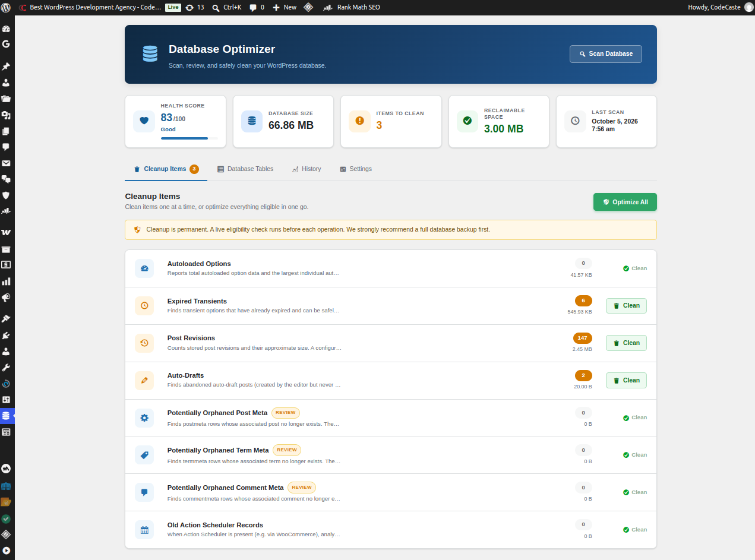Viewport: 755px width, 560px height.
Task: Open the Rank Math SEO admin bar menu
Action: click(x=351, y=7)
